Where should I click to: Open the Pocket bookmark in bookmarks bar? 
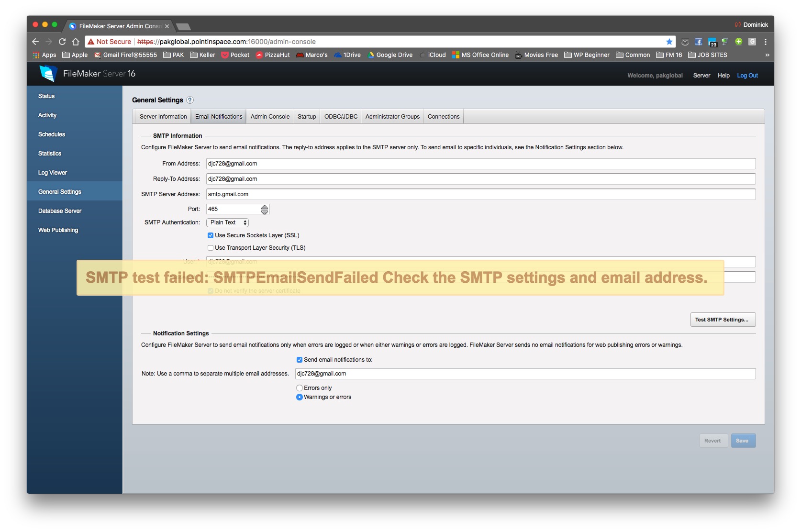click(x=235, y=55)
